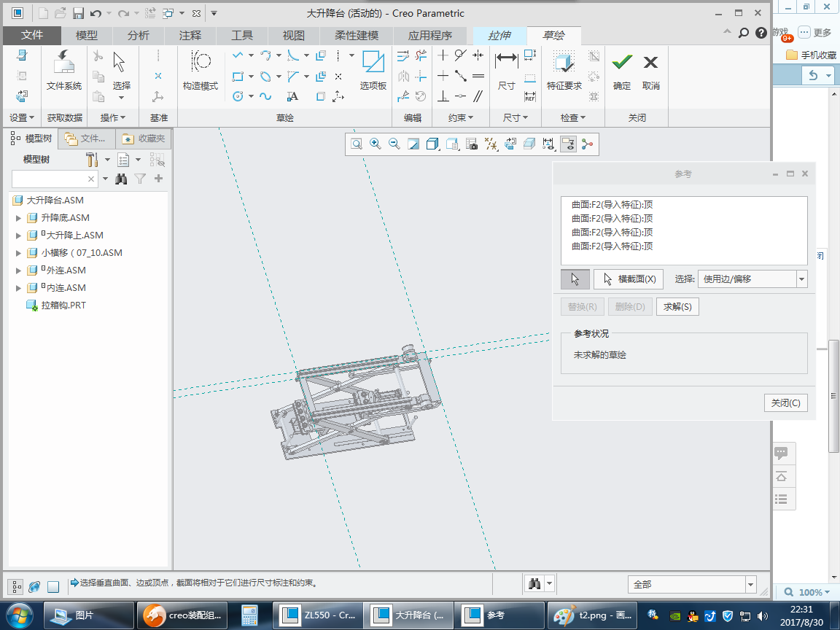The image size is (840, 630).
Task: Apply the Parallel constraint icon
Action: click(478, 96)
